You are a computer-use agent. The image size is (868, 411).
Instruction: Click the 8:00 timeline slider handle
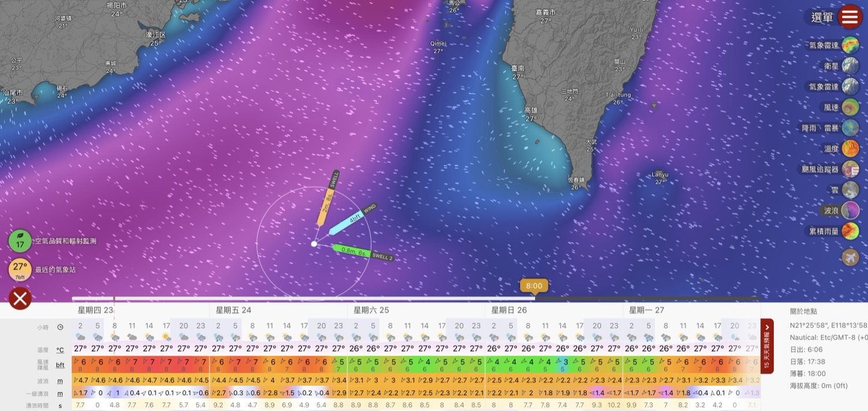tap(534, 286)
